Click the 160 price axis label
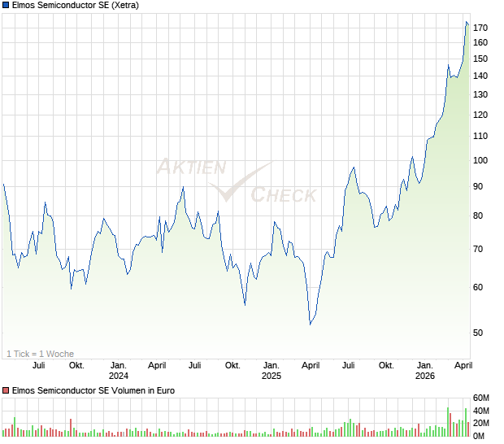The height and width of the screenshot is (444, 504). coord(480,42)
